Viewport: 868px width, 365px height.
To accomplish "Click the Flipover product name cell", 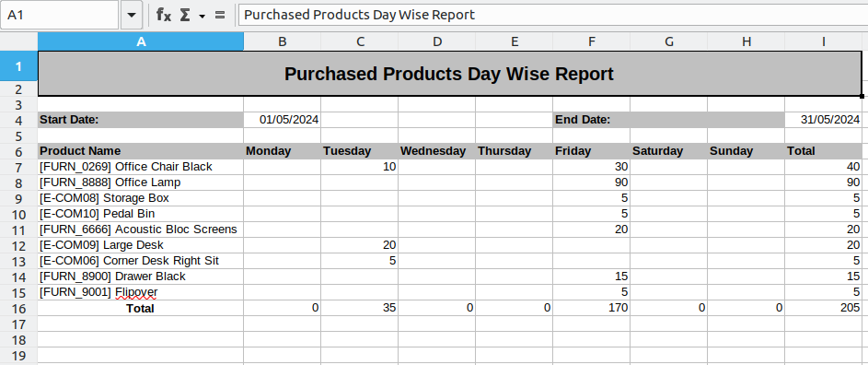I will click(141, 292).
